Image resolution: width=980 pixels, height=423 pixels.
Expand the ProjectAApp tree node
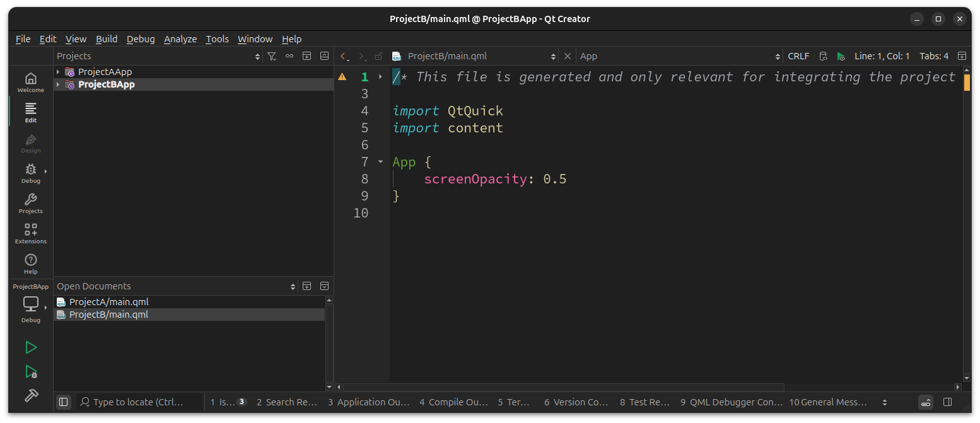pyautogui.click(x=58, y=72)
